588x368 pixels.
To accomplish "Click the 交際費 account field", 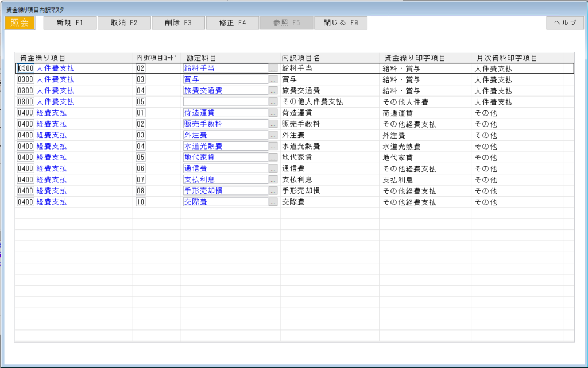I will tap(225, 202).
